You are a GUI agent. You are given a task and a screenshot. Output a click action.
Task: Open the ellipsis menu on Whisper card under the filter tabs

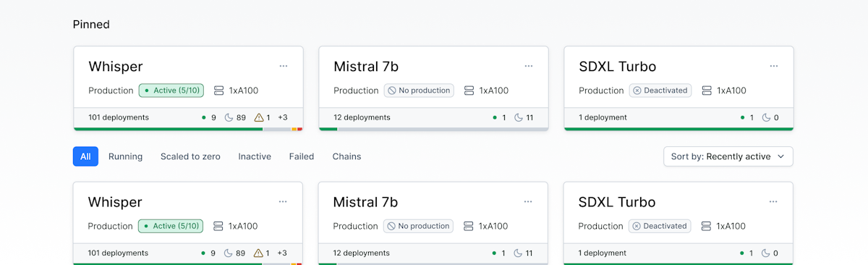[283, 201]
